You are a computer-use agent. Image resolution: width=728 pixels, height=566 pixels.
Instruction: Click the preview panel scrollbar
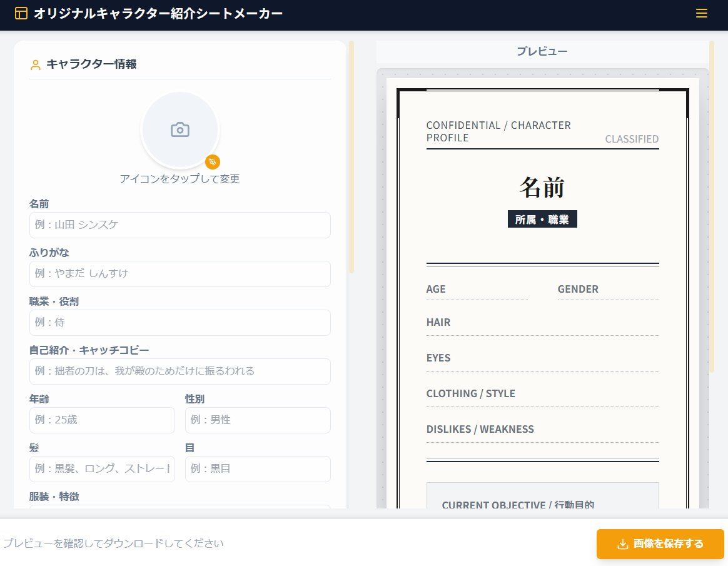tap(712, 206)
